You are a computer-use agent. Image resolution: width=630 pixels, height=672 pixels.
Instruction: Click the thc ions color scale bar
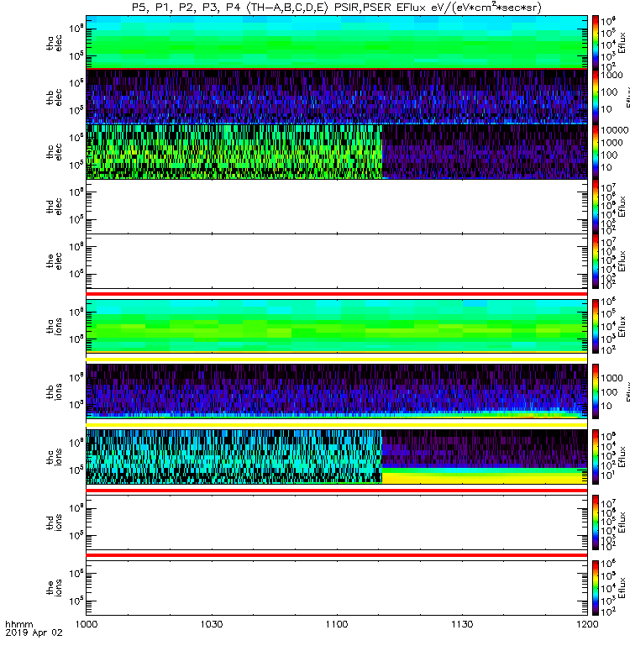point(596,457)
